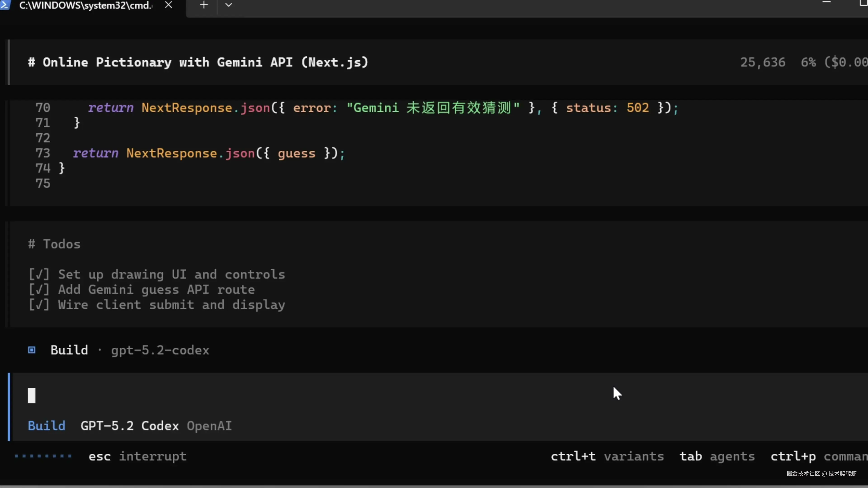Toggle the 'Wire client submit and display' checkbox
Screen dimensions: 868x488
39,305
